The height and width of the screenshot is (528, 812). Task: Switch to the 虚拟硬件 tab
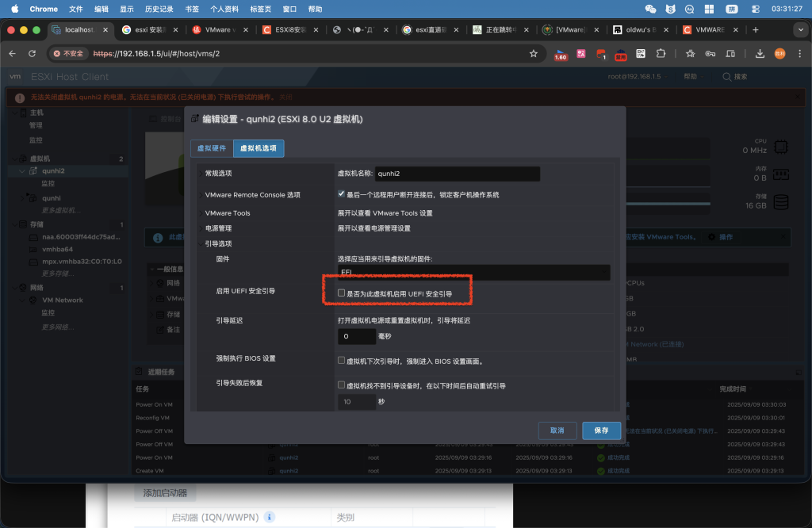point(213,148)
